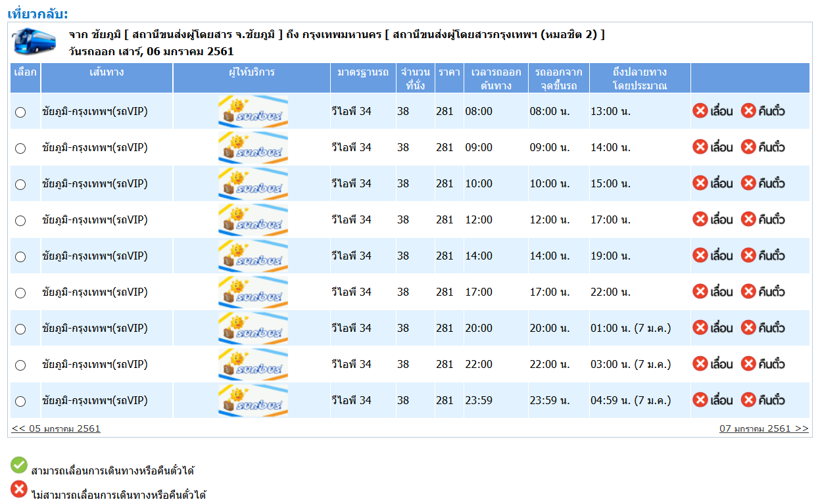Click the red คืนตั๋ว icon in 22:00 row
This screenshot has height=504, width=820.
[x=748, y=363]
